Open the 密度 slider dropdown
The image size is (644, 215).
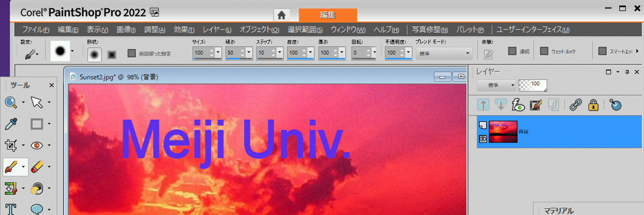[x=311, y=52]
